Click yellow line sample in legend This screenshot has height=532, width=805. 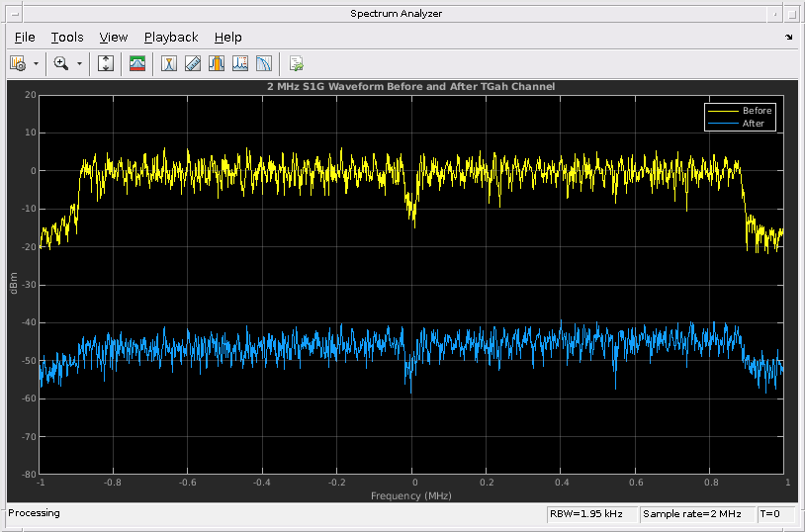point(722,111)
